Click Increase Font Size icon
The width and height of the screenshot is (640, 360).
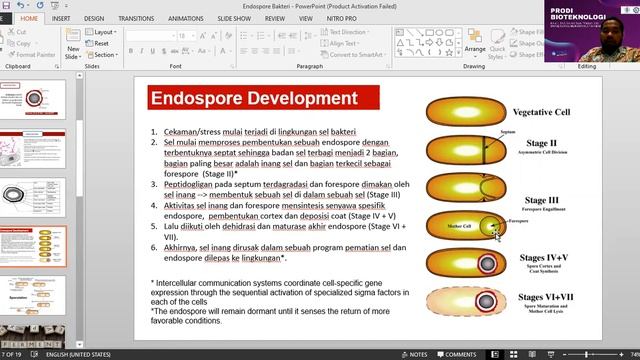pos(203,36)
